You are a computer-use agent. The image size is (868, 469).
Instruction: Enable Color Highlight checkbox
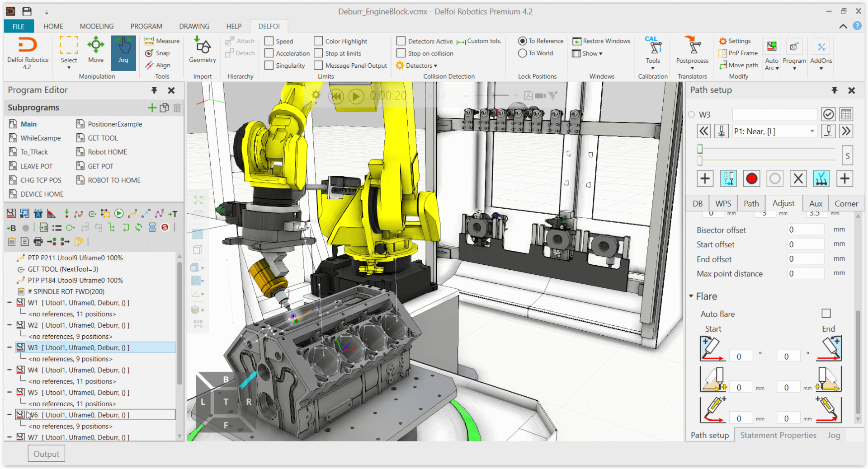coord(318,41)
